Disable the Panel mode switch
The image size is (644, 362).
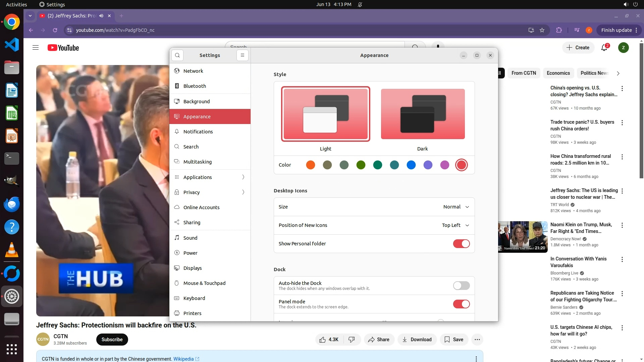coord(461,304)
